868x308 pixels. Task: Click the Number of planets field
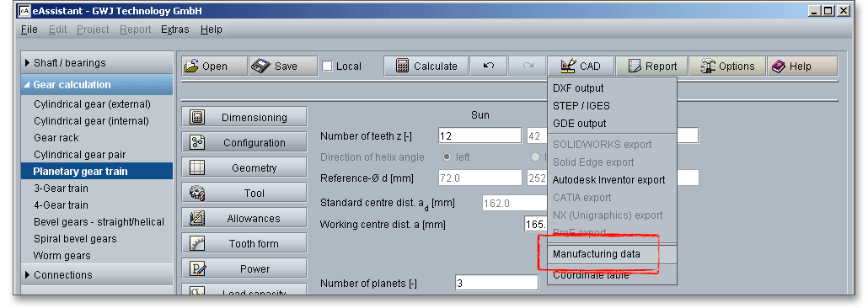pyautogui.click(x=496, y=283)
